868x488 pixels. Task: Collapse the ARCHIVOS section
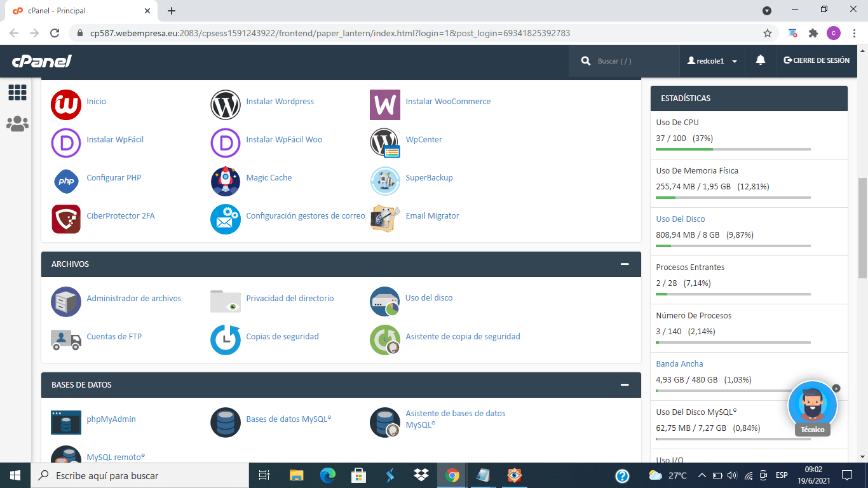(625, 264)
